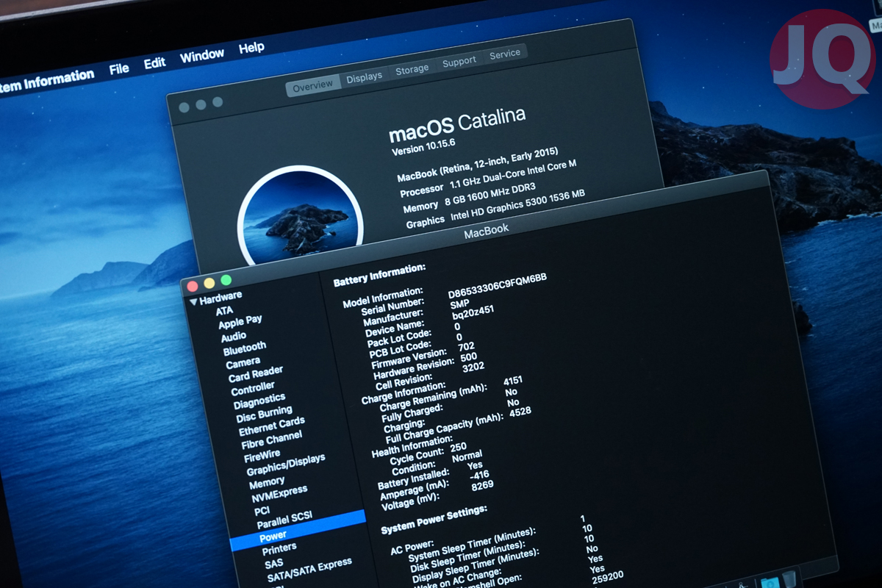The height and width of the screenshot is (588, 882).
Task: Click voltage value 8269
Action: point(482,486)
